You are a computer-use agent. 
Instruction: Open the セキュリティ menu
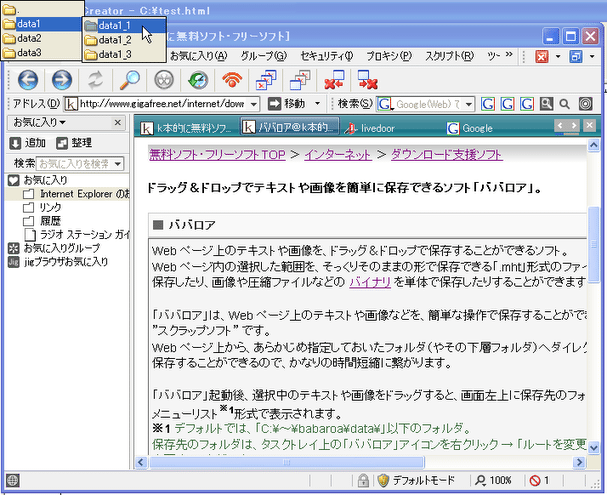click(327, 57)
